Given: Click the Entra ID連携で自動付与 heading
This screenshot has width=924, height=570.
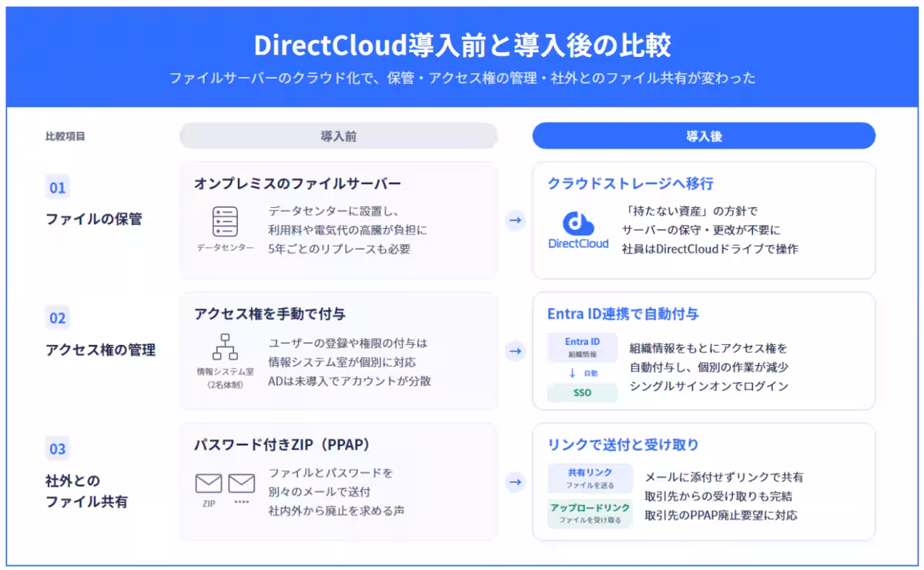Looking at the screenshot, I should [623, 314].
